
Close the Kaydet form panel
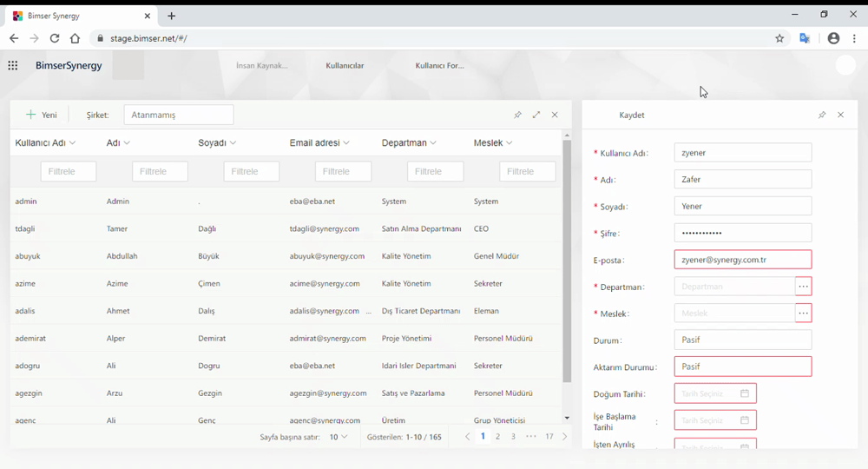pos(840,115)
